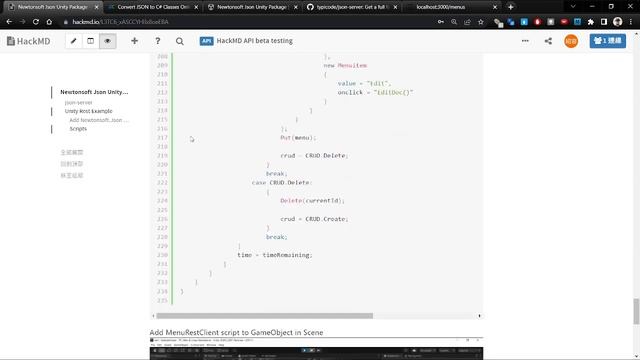Viewport: 640px width, 360px height.
Task: Open the browser Extensions puzzle icon
Action: pos(591,22)
